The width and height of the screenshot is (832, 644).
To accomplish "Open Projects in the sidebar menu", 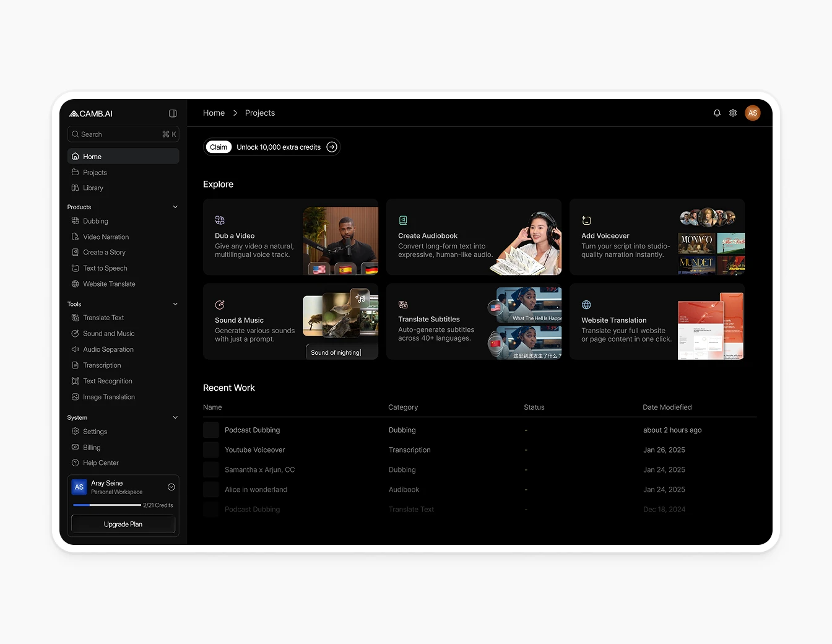I will 95,173.
